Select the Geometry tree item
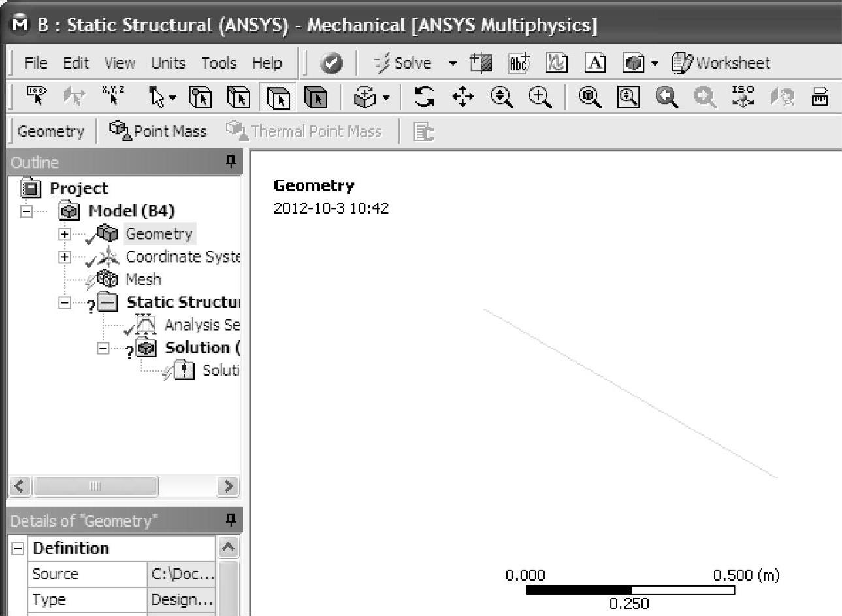Screen dimensions: 842x616 (159, 234)
